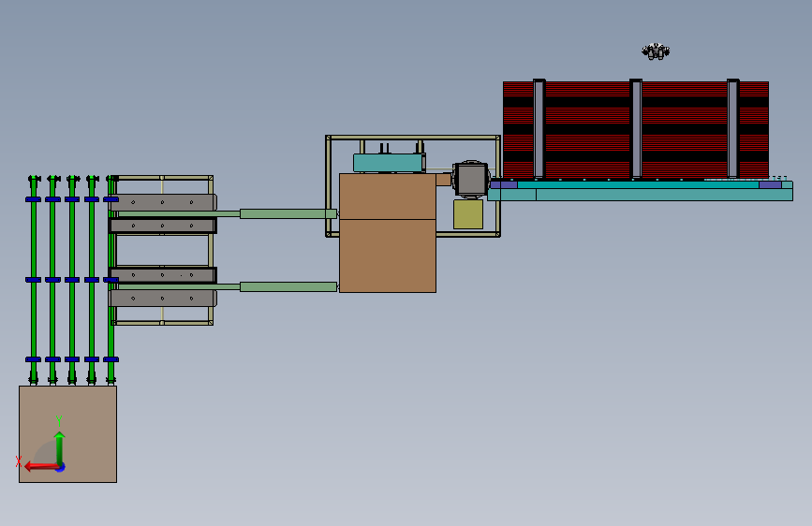
Task: Click the red X axis arrow of the triad
Action: (x=40, y=466)
